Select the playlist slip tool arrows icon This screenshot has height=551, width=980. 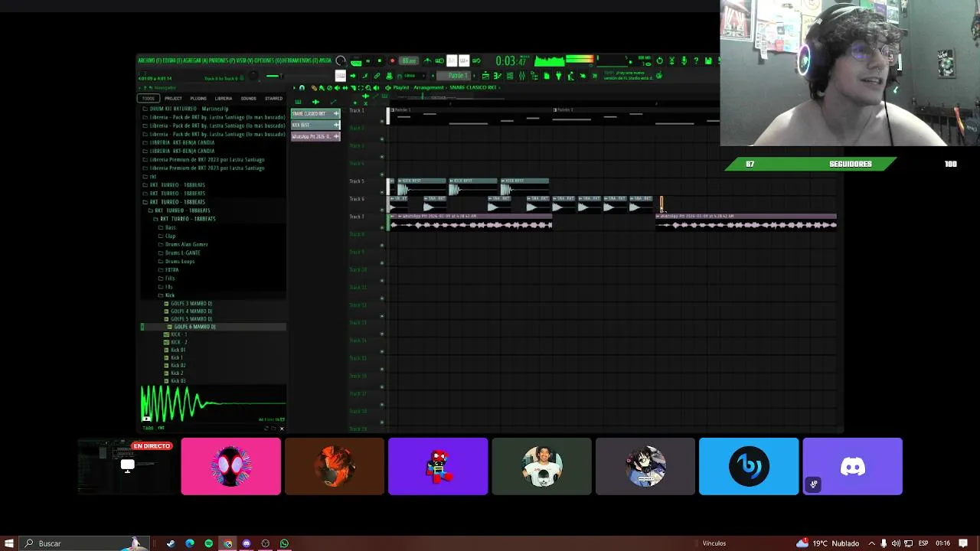345,88
